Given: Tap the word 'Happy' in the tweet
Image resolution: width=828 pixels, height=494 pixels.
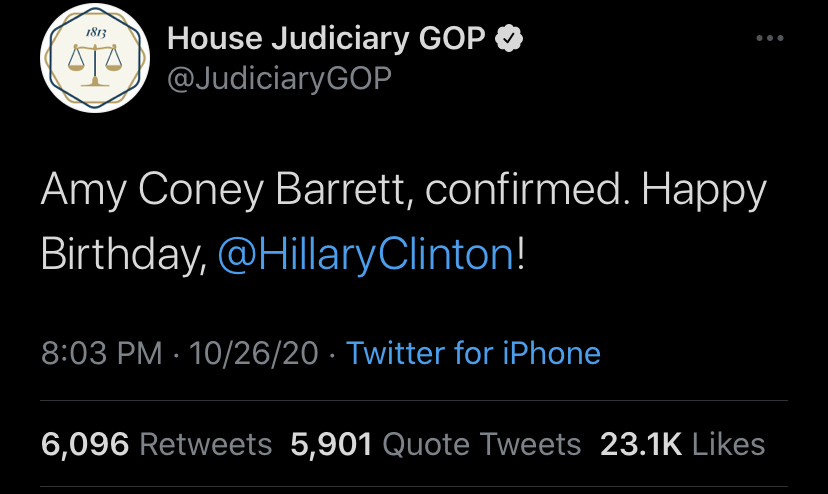Looking at the screenshot, I should pos(703,191).
